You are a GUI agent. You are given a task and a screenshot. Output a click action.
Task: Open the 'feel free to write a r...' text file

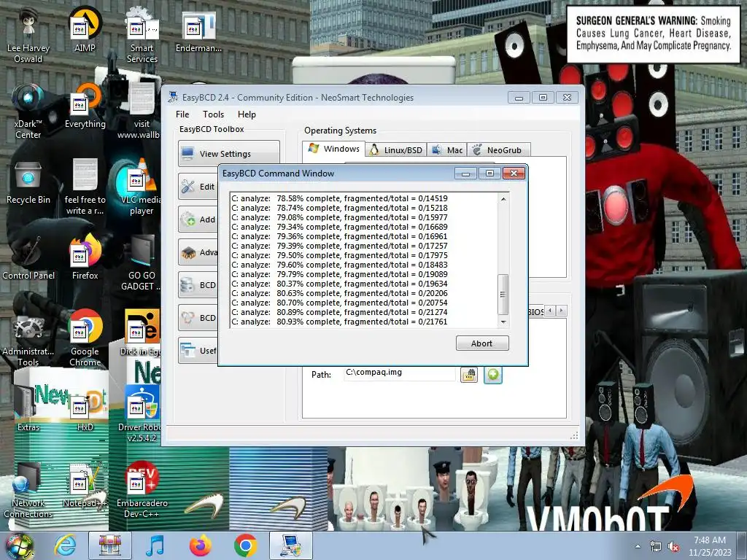85,187
